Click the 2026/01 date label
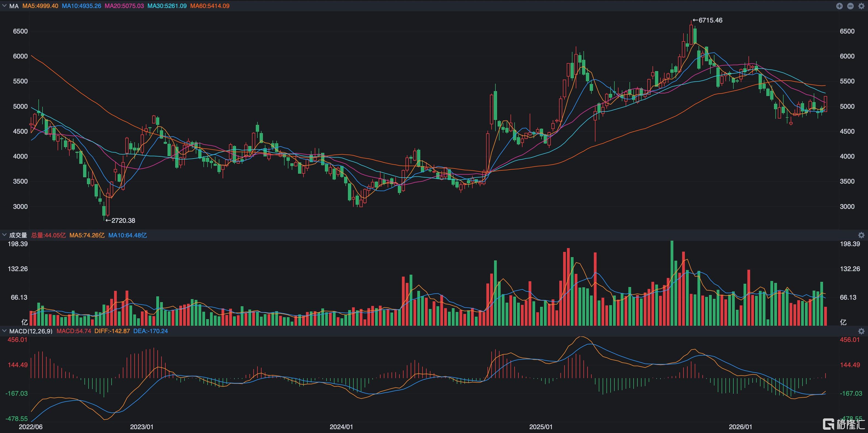 coord(740,427)
